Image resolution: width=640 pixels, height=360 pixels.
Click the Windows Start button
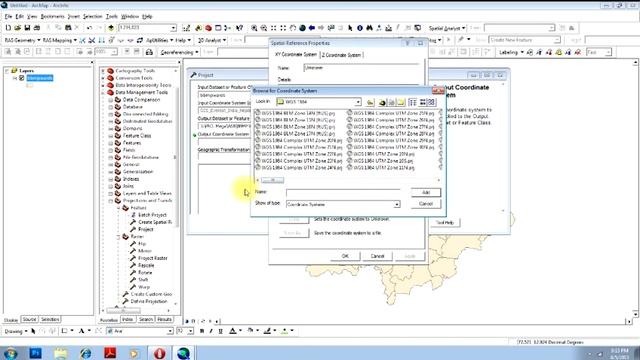tap(10, 353)
